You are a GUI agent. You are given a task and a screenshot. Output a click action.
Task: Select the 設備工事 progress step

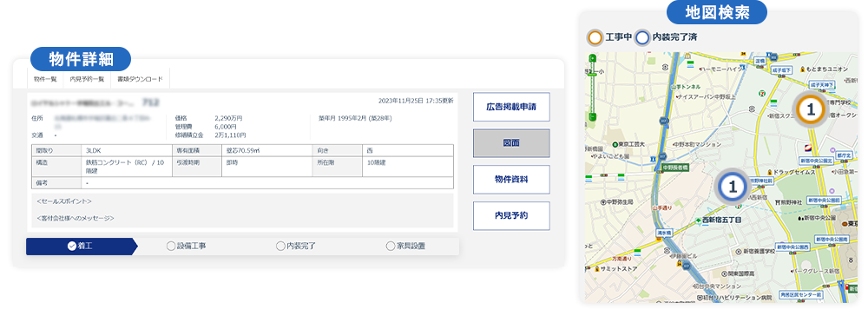187,247
